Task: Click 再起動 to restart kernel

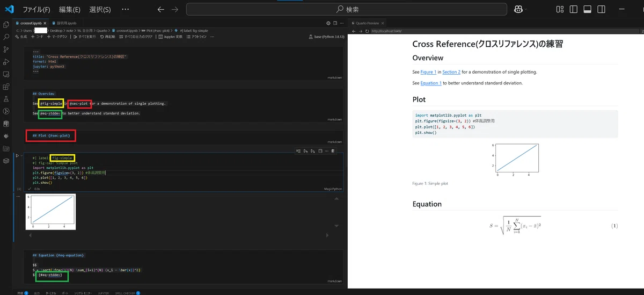Action: point(107,37)
